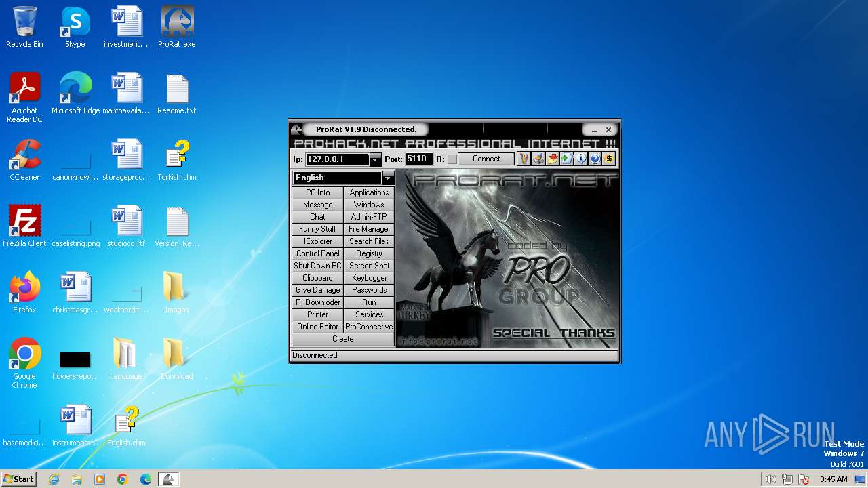The image size is (868, 488).
Task: Open the R. Downloder panel
Action: point(317,302)
